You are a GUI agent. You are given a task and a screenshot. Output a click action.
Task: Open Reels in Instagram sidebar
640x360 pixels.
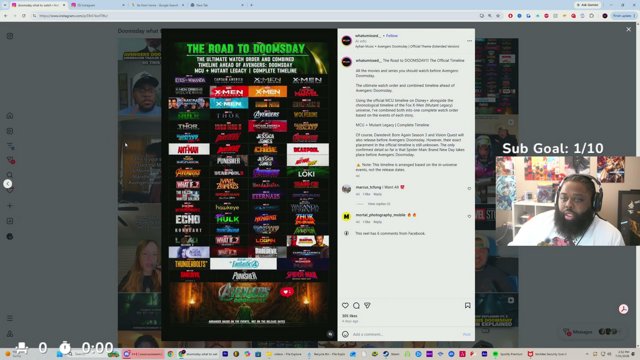point(10,131)
